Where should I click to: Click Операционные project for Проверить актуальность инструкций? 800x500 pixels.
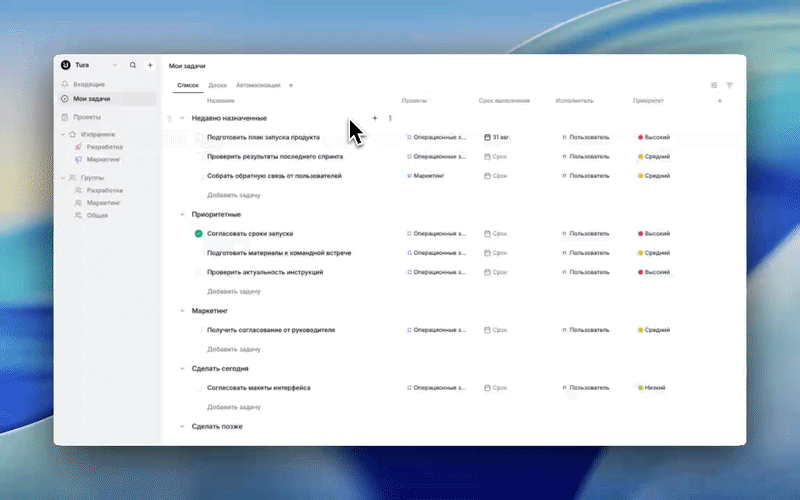pos(436,272)
